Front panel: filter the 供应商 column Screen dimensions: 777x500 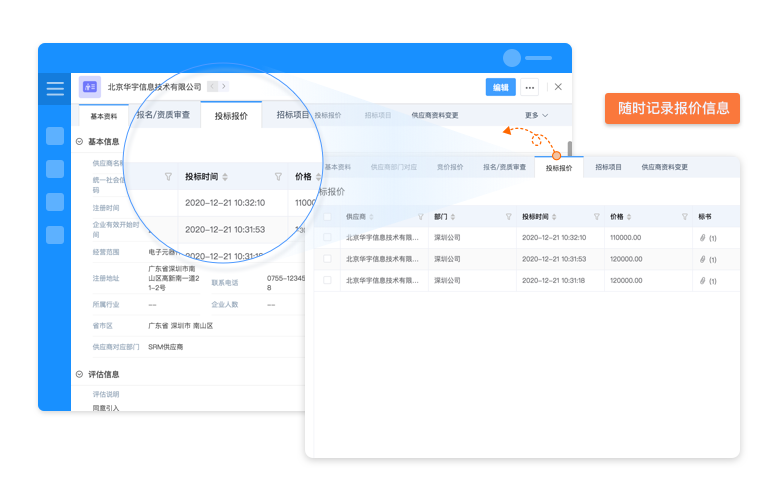pos(421,217)
